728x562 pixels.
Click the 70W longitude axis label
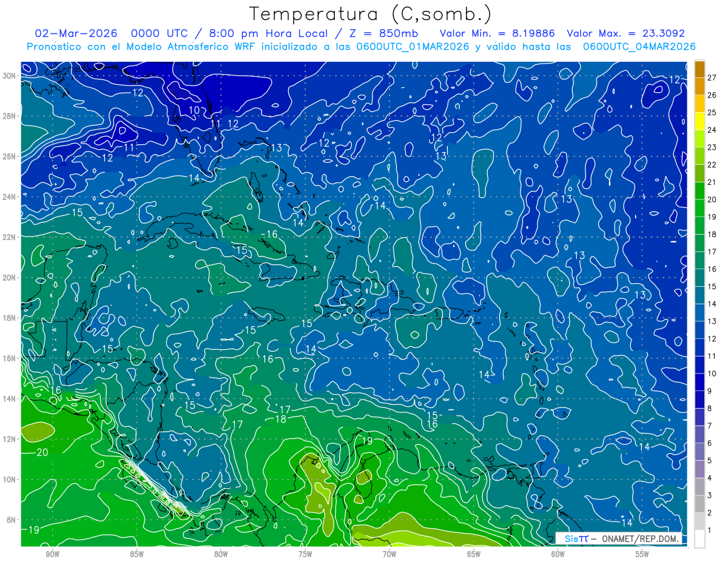(x=389, y=554)
